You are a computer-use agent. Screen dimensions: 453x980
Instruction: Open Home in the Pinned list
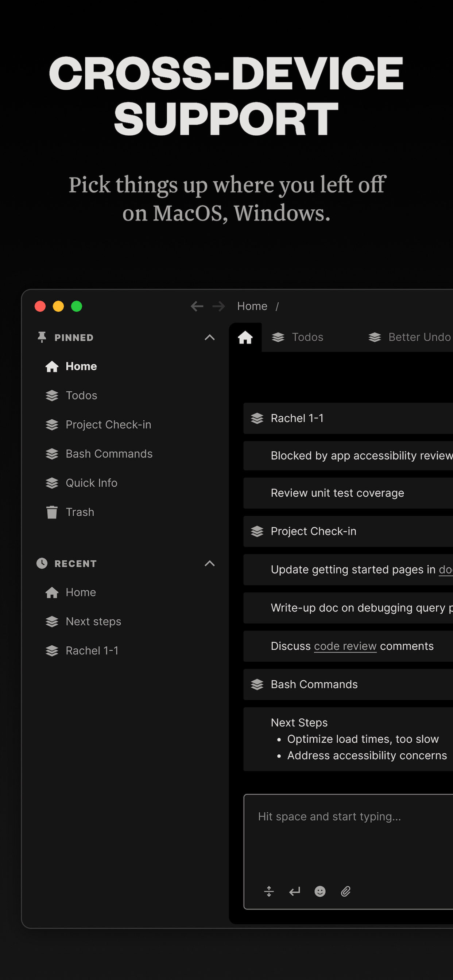(81, 366)
